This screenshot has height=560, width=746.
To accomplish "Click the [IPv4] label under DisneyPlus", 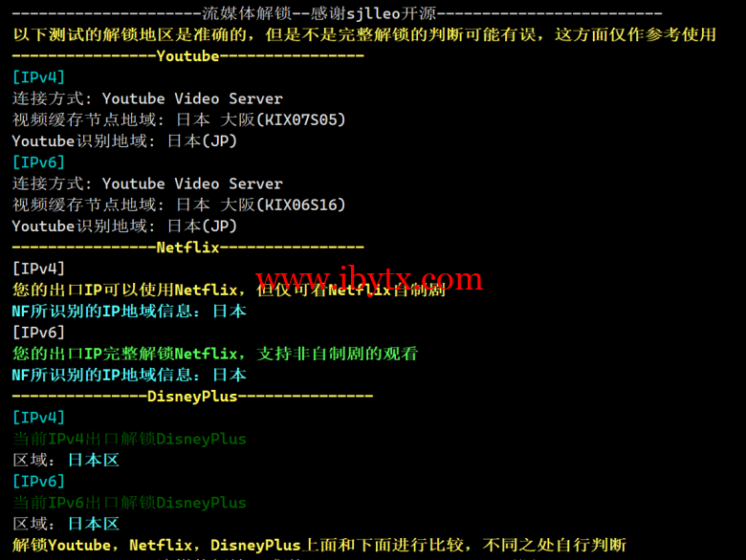I will pos(38,418).
